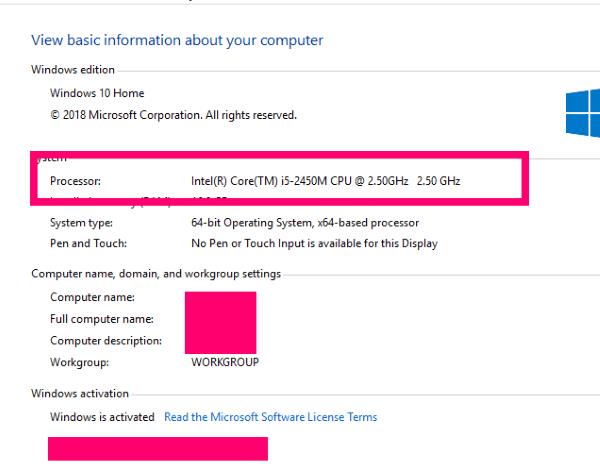Screen dimensions: 600x474
Task: Select the WORKGROUP value text
Action: 225,362
